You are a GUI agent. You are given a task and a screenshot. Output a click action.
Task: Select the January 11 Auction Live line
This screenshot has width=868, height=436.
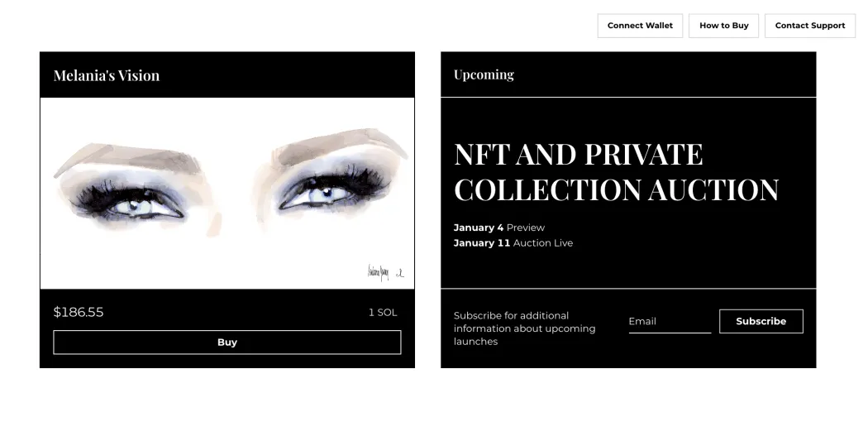[513, 243]
